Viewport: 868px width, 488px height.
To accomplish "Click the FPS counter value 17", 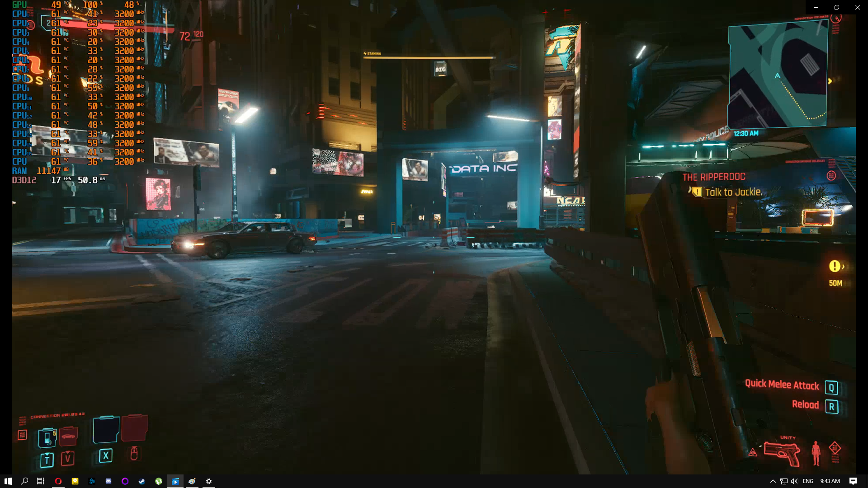I will pos(56,180).
